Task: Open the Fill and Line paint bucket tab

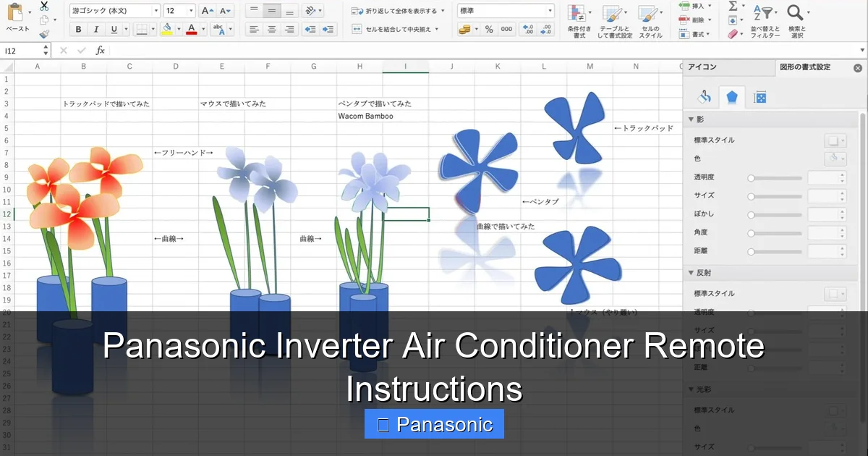Action: tap(705, 97)
